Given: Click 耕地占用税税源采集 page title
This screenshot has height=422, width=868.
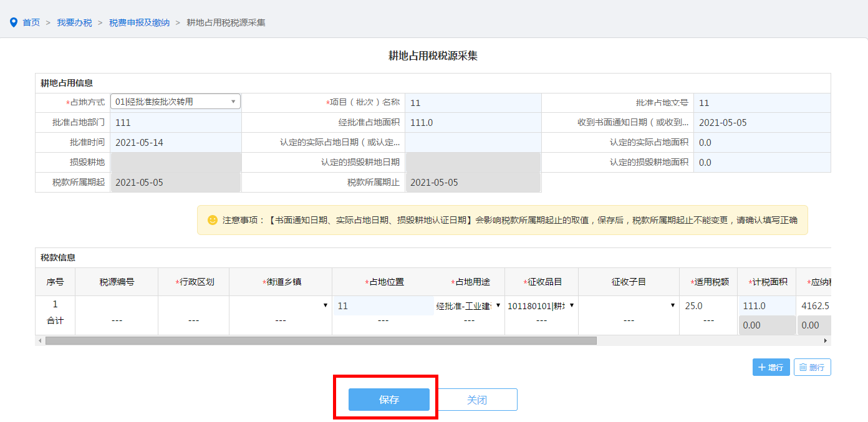Looking at the screenshot, I should (x=433, y=55).
